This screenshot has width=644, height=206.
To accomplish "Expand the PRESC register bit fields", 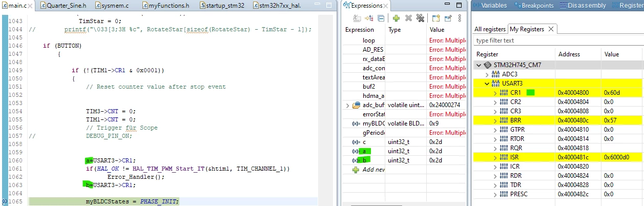I will point(495,194).
